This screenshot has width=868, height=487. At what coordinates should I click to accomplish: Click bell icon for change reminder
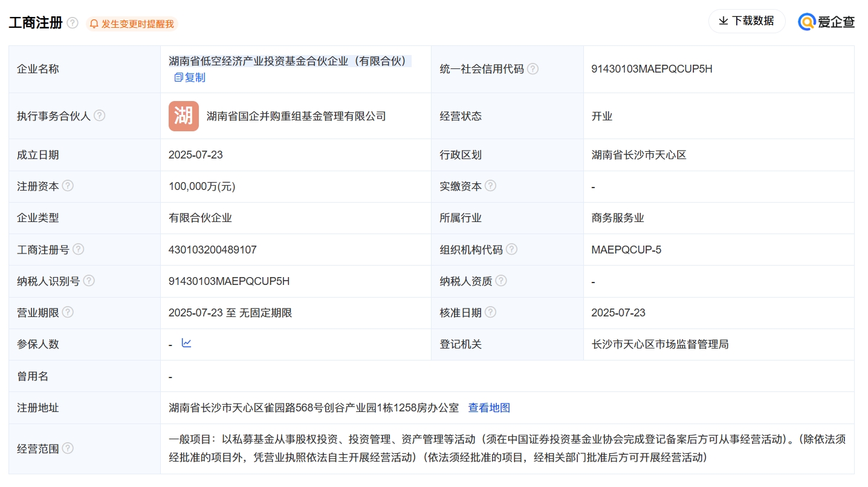tap(94, 24)
